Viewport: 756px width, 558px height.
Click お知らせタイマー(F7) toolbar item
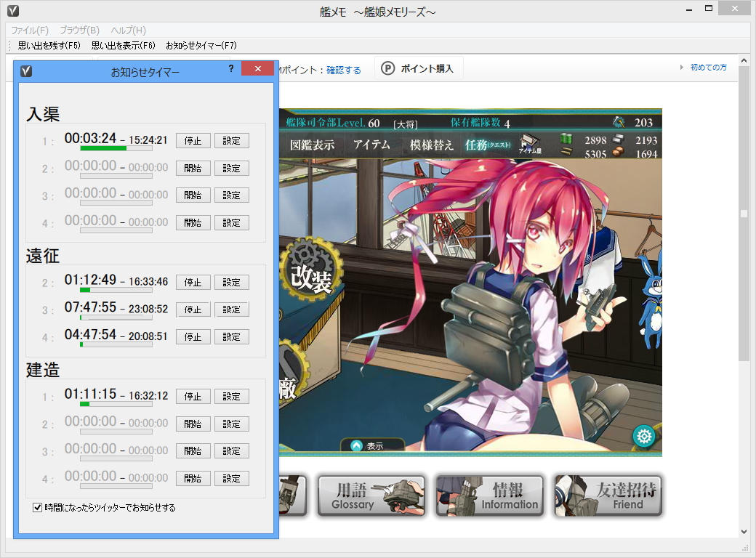click(x=201, y=45)
